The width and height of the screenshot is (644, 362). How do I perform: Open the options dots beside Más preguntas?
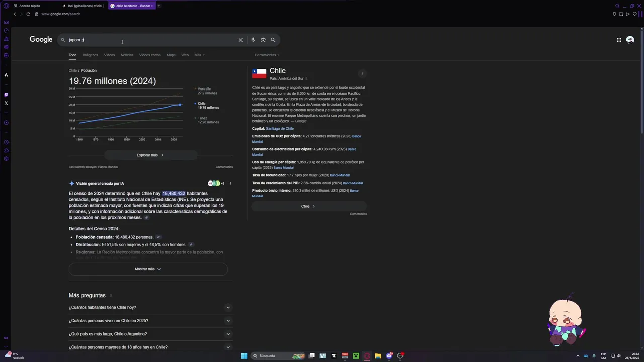[x=111, y=296]
